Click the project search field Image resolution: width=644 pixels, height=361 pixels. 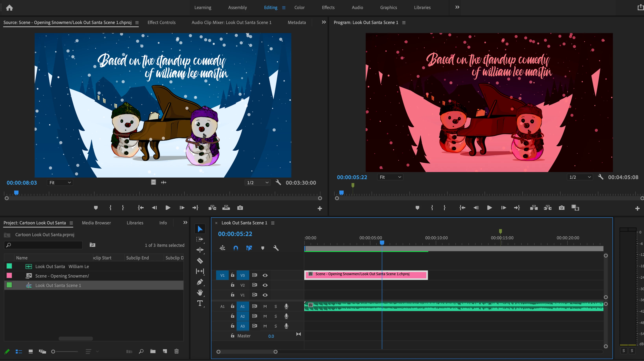(x=45, y=245)
